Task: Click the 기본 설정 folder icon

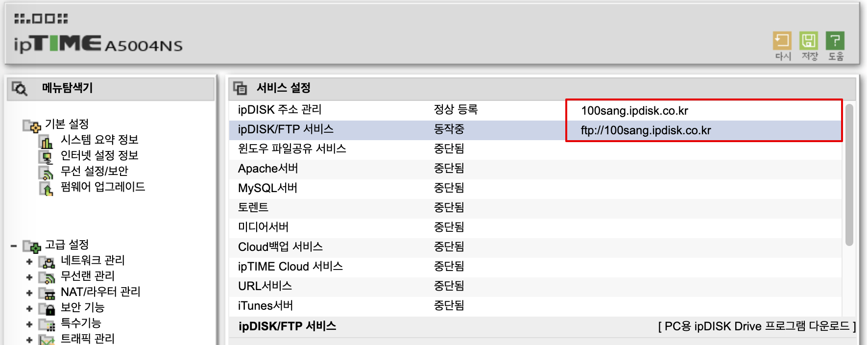Action: (32, 126)
